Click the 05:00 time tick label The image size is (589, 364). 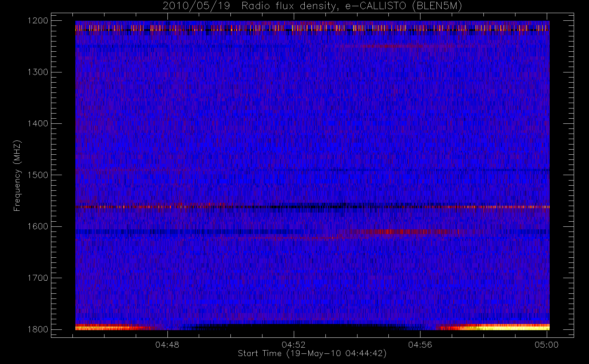point(546,345)
